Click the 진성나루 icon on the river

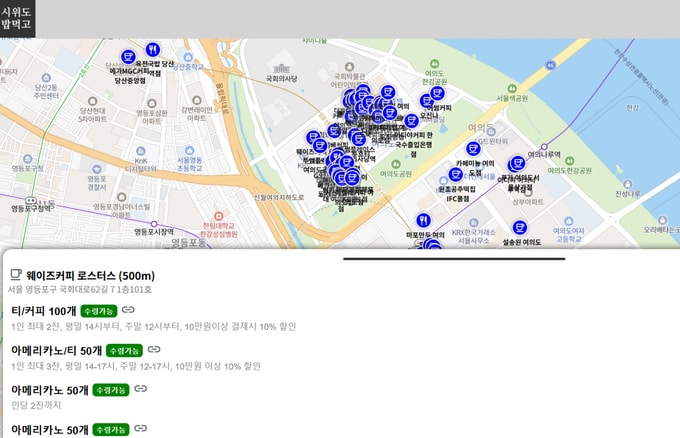coord(628,184)
